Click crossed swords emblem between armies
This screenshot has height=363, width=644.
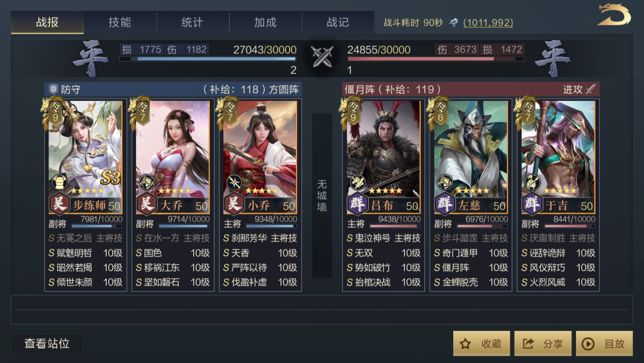(x=322, y=57)
